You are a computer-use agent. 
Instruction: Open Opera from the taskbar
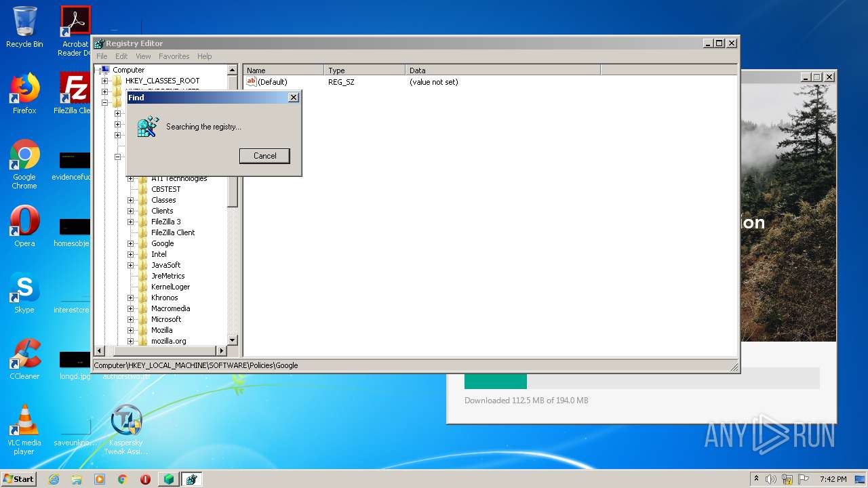[x=145, y=479]
